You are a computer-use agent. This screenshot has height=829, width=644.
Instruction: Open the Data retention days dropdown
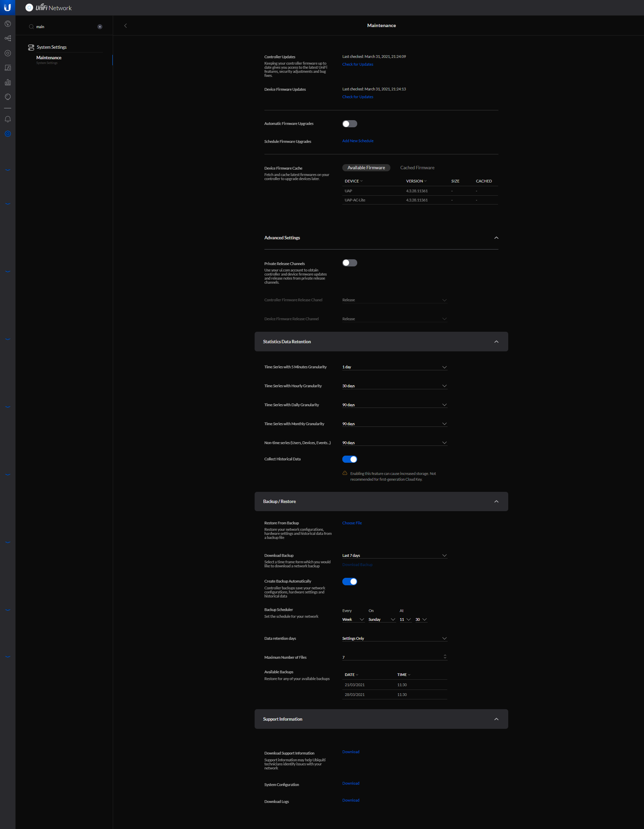point(394,638)
